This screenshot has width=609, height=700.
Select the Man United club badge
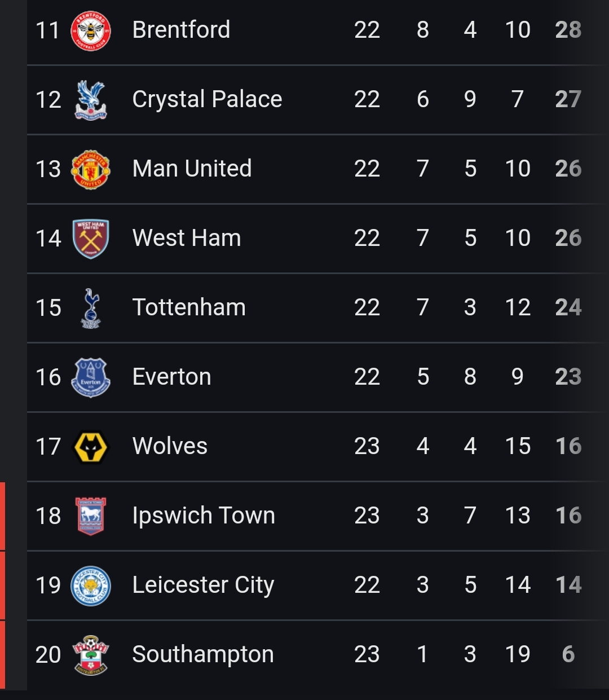pyautogui.click(x=91, y=169)
